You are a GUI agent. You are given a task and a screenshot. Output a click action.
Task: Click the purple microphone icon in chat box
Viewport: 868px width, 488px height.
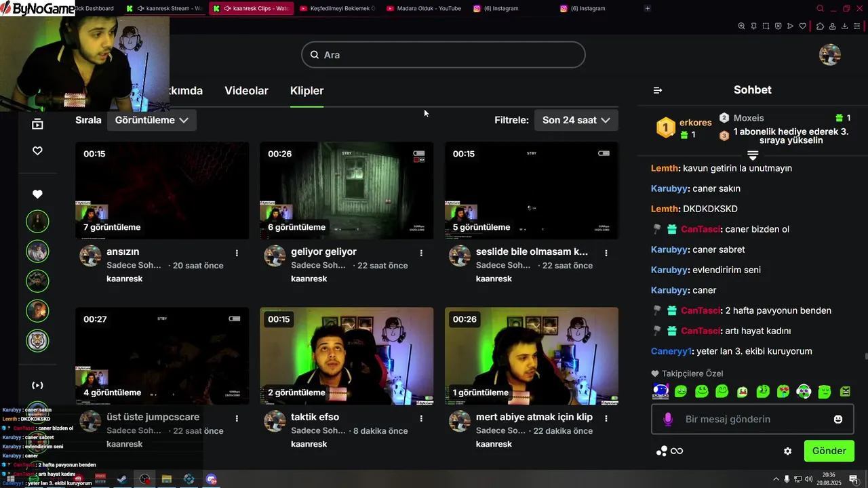(668, 420)
